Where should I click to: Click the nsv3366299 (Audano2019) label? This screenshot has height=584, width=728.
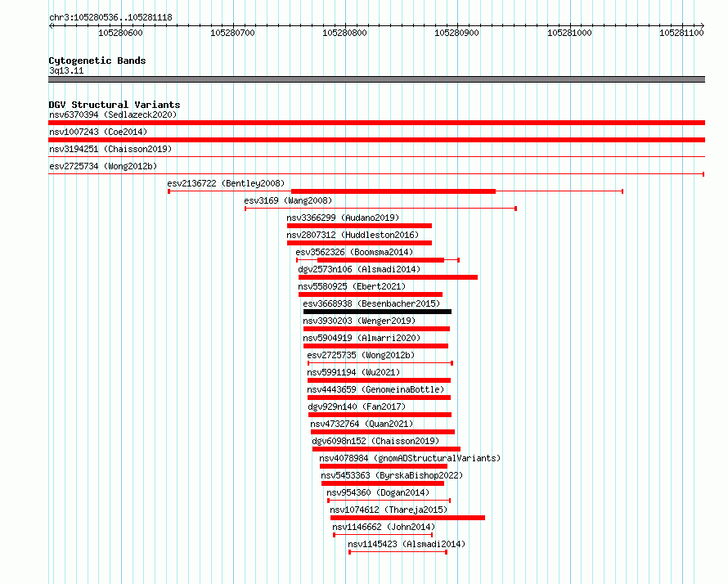click(x=343, y=218)
